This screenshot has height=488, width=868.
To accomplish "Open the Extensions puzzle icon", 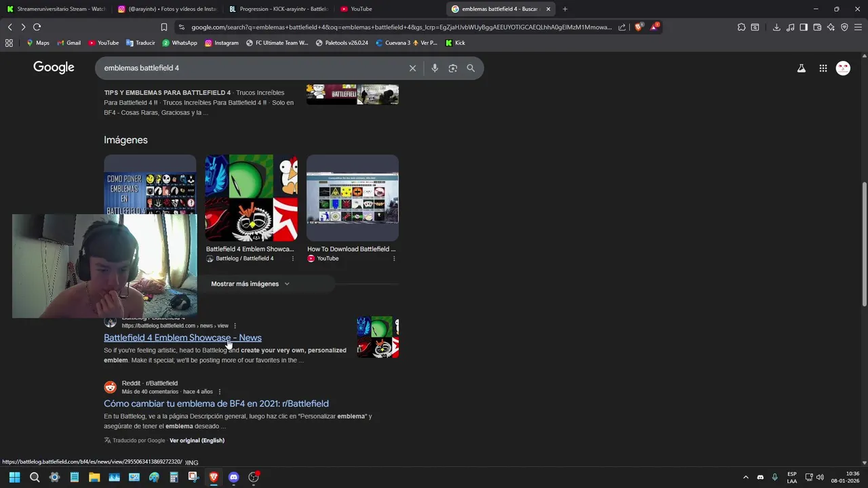I will [741, 27].
